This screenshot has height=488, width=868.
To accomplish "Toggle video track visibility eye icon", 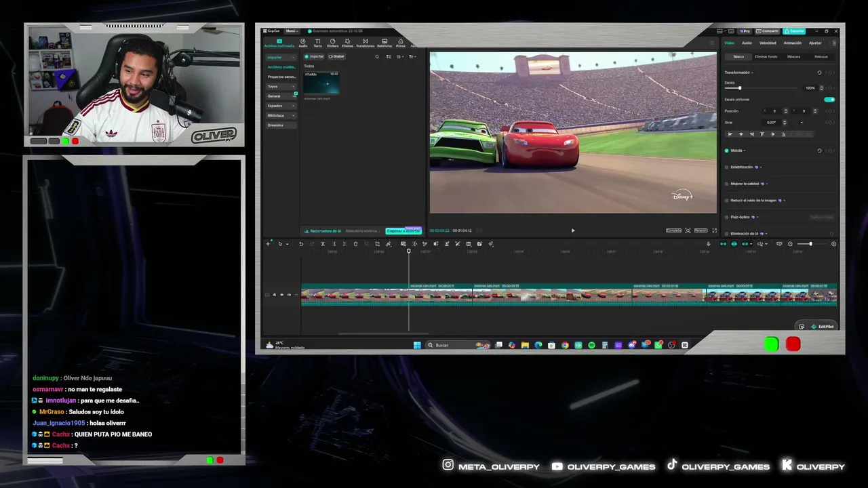I will (282, 295).
